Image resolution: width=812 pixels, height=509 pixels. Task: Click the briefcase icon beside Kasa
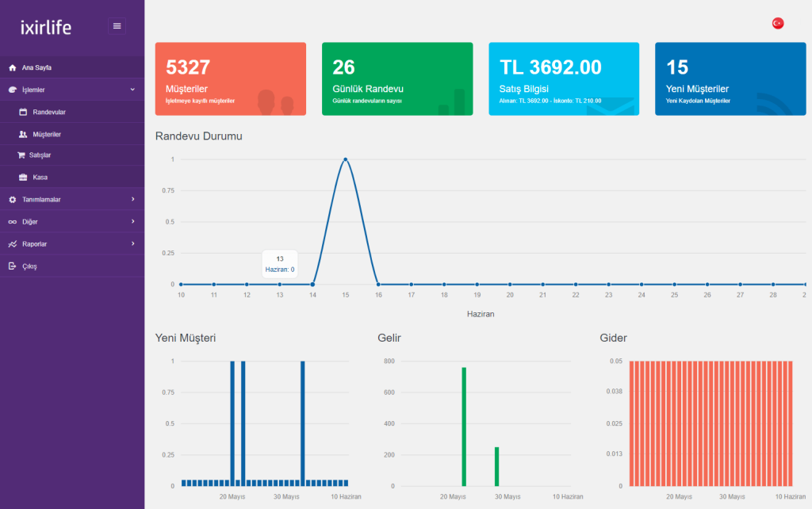(x=23, y=177)
